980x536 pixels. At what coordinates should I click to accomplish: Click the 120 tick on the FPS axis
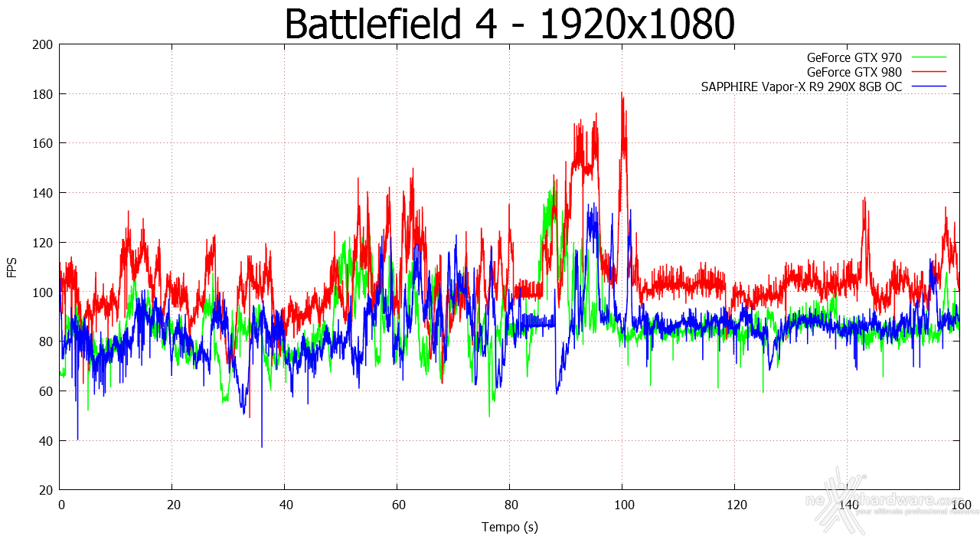[x=44, y=243]
